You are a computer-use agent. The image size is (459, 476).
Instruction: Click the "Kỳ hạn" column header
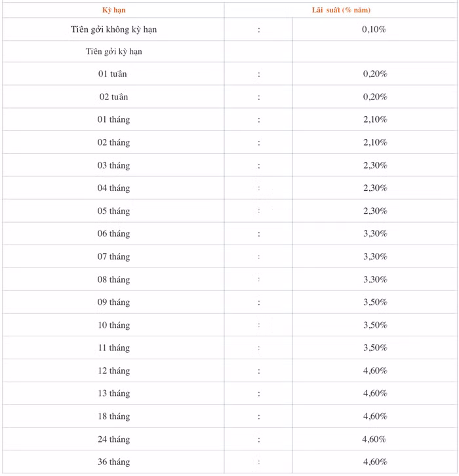point(113,10)
